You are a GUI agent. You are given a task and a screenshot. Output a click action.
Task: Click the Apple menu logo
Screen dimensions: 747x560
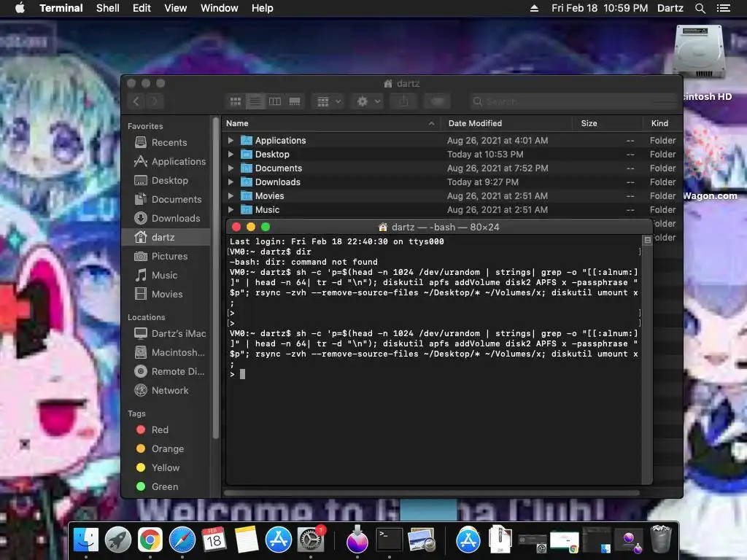[20, 8]
